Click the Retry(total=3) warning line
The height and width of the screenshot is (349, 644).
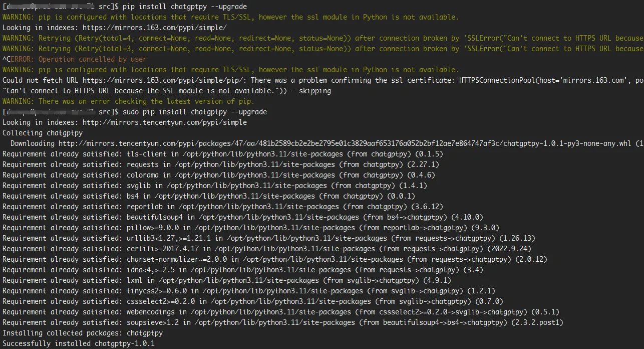320,49
